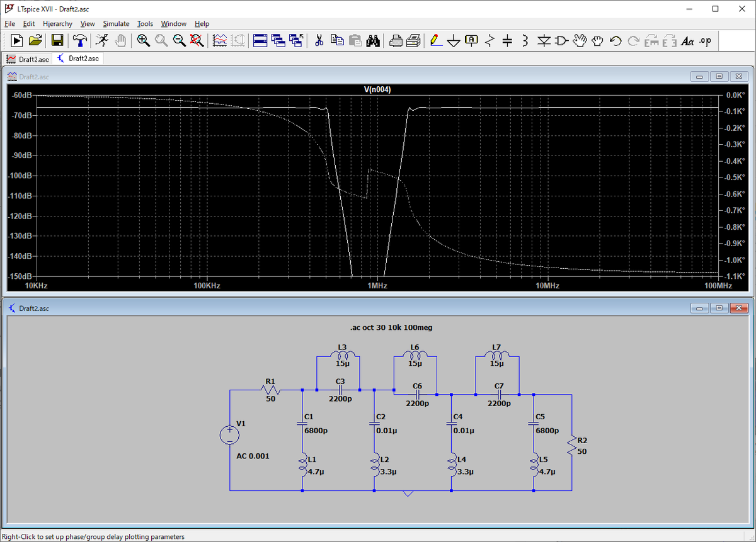756x542 pixels.
Task: Click the C1 6800p value
Action: [316, 431]
